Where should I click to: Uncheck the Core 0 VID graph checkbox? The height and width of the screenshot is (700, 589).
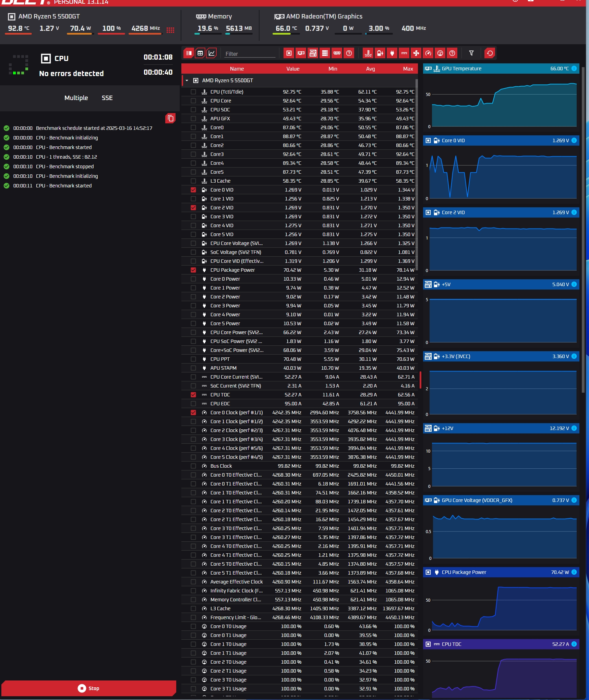click(193, 190)
